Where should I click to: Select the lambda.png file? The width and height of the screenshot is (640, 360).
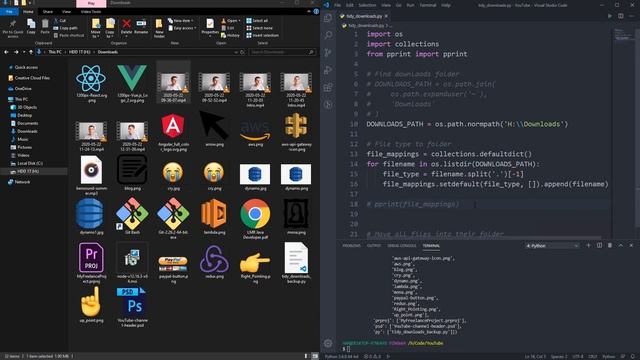214,216
